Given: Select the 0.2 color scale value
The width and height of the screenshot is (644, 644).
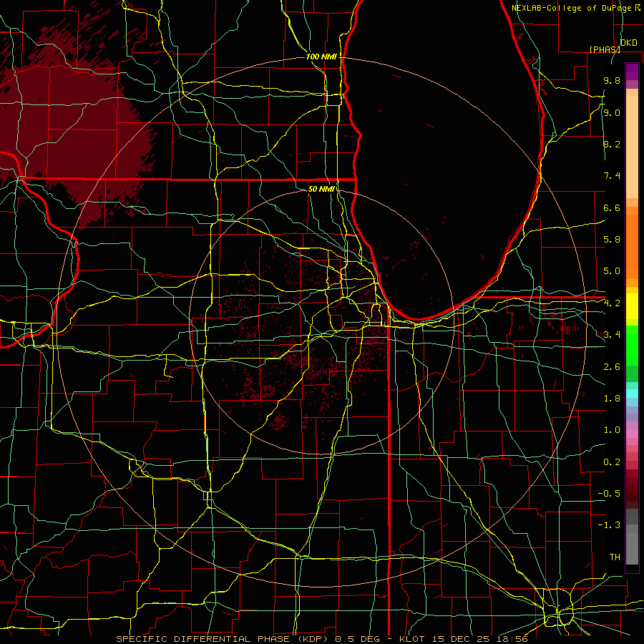Looking at the screenshot, I should coord(612,462).
